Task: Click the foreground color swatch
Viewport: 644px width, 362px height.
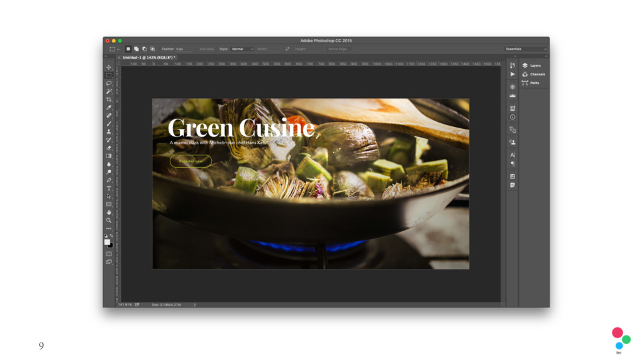Action: pyautogui.click(x=107, y=242)
